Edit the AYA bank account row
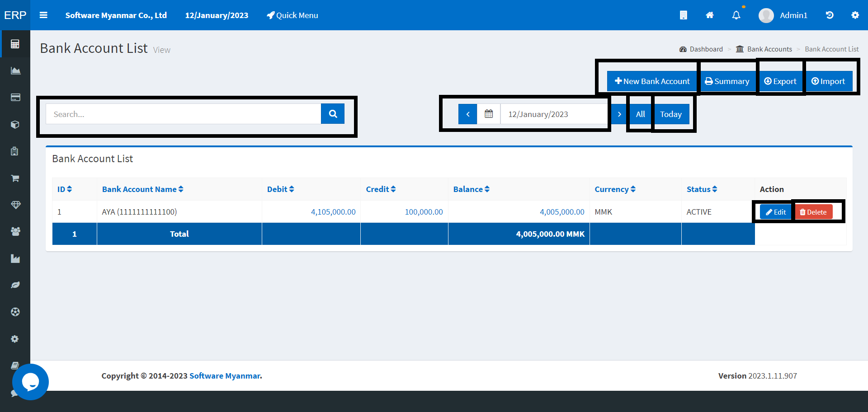The height and width of the screenshot is (412, 868). click(x=776, y=212)
